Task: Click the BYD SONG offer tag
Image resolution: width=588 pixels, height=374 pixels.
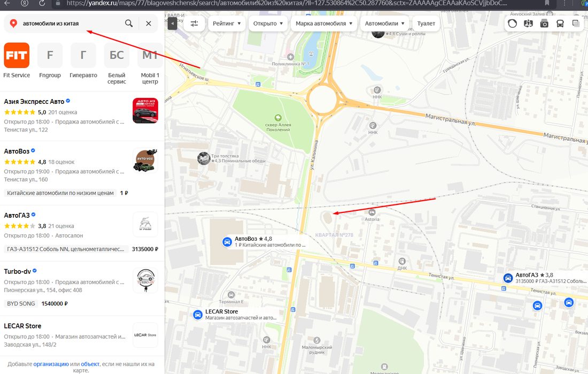Action: click(21, 303)
